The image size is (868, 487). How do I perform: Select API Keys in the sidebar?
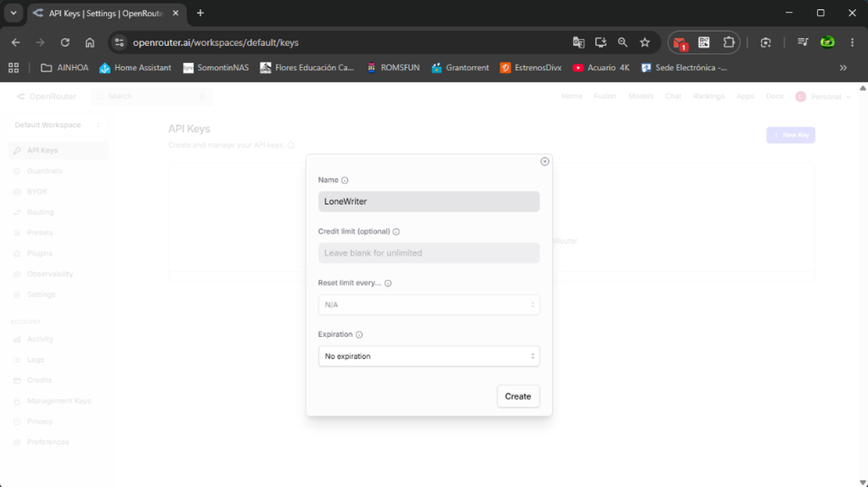(58, 150)
